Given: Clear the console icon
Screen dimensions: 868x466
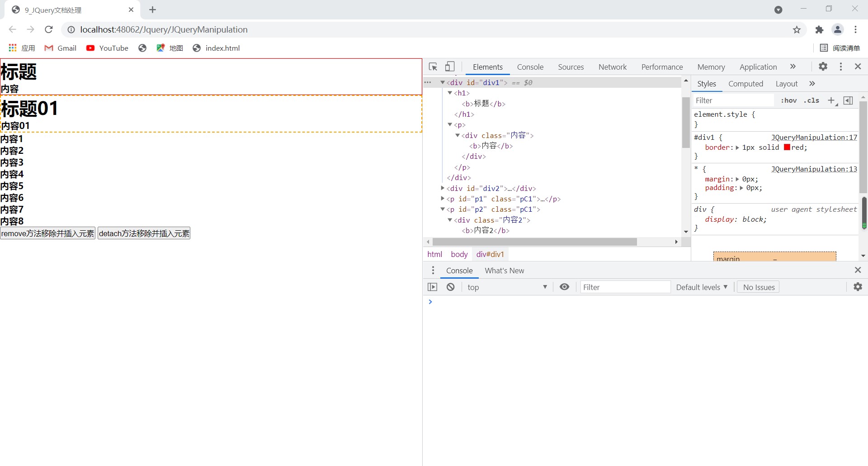Looking at the screenshot, I should pyautogui.click(x=451, y=287).
